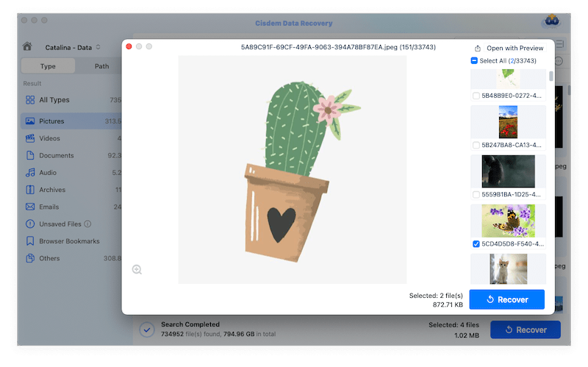The width and height of the screenshot is (588, 367).
Task: Open the Catalina - Data drive selector
Action: 73,47
